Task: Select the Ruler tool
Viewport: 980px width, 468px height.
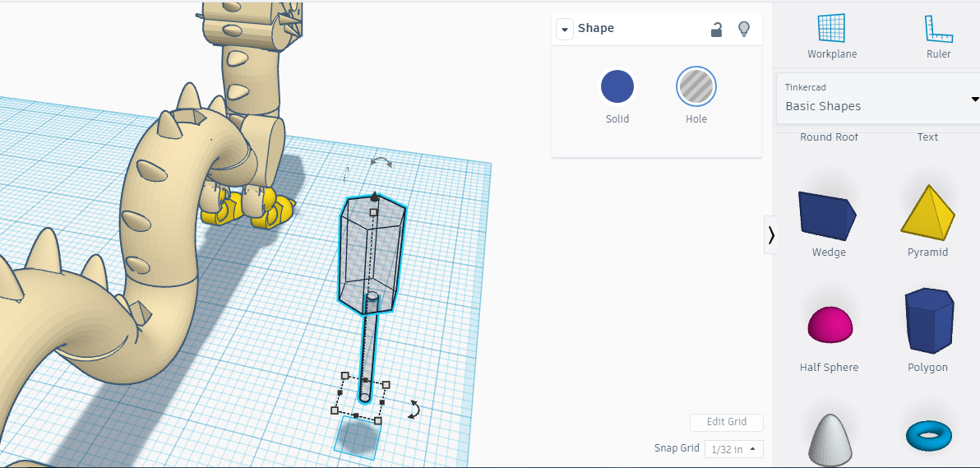Action: point(938,36)
